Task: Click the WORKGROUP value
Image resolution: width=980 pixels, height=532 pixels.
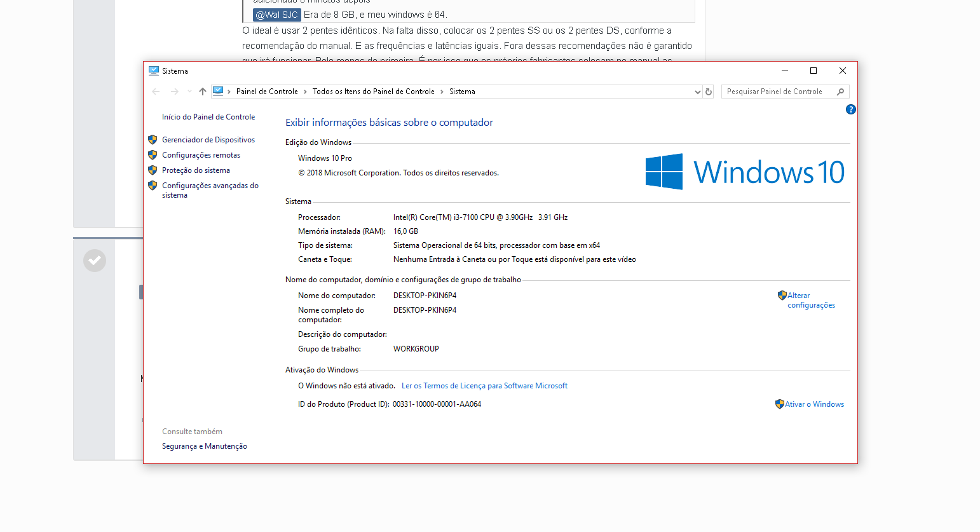Action: 416,349
